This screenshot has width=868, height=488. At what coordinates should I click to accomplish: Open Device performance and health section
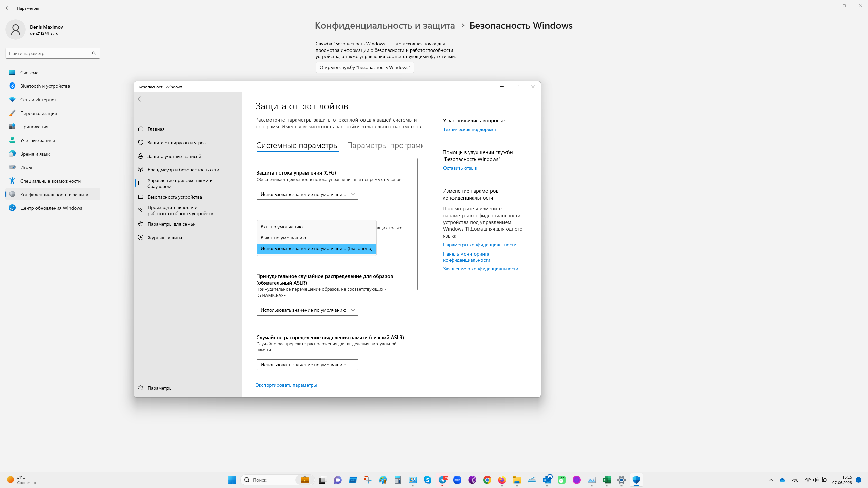click(180, 210)
